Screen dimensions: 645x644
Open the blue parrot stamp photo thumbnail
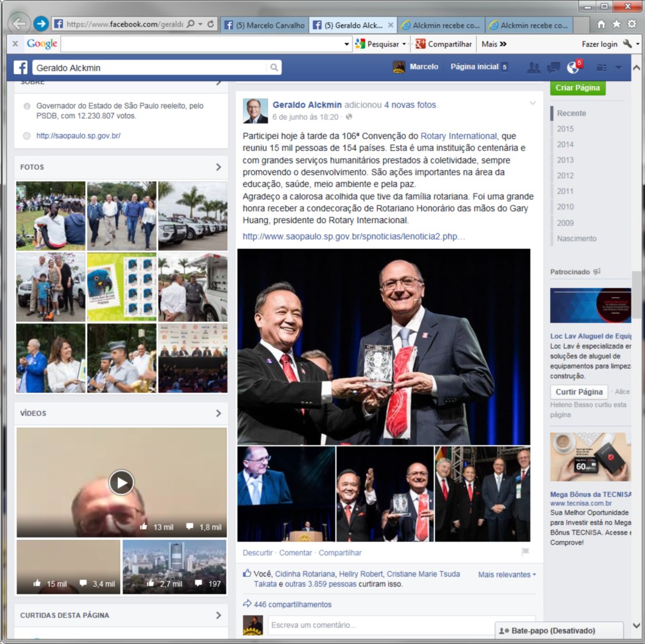pos(122,286)
